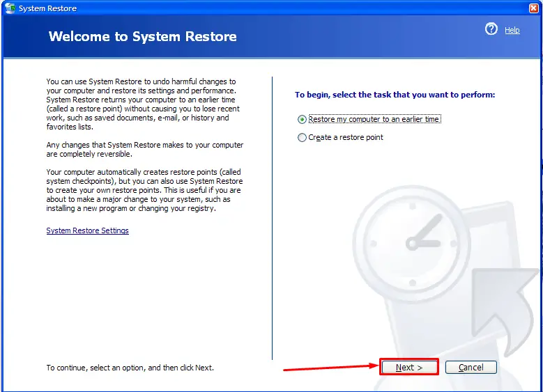Click the System Restore title bar icon

pyautogui.click(x=10, y=8)
